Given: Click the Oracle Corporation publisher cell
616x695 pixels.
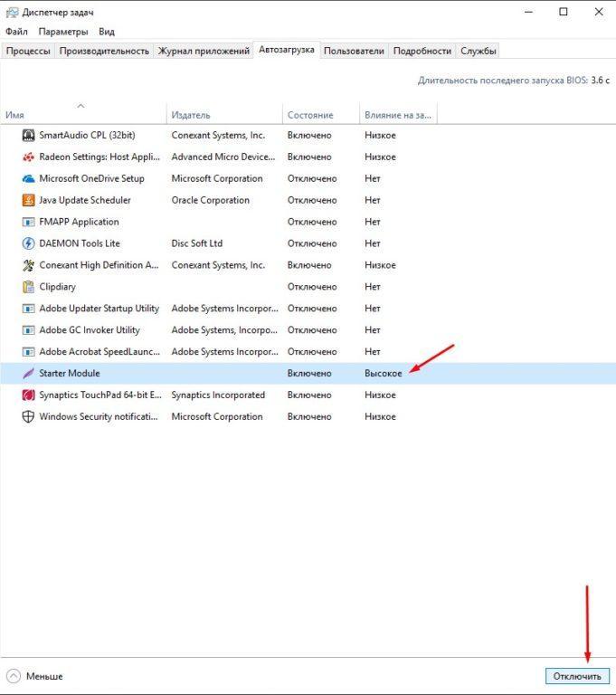Looking at the screenshot, I should click(x=211, y=200).
